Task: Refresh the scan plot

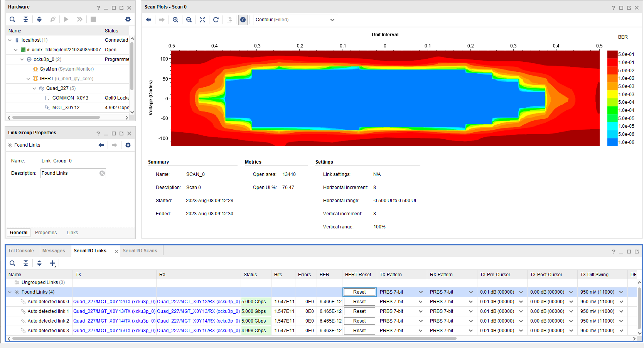Action: click(216, 20)
